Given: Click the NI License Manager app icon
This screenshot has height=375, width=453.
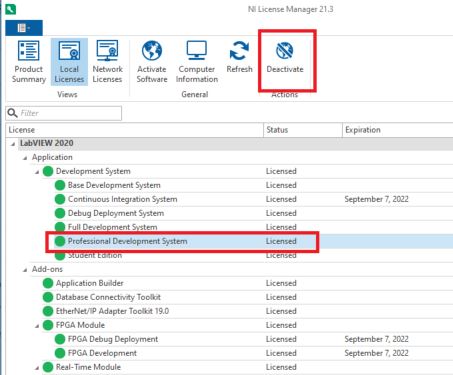Looking at the screenshot, I should [11, 9].
